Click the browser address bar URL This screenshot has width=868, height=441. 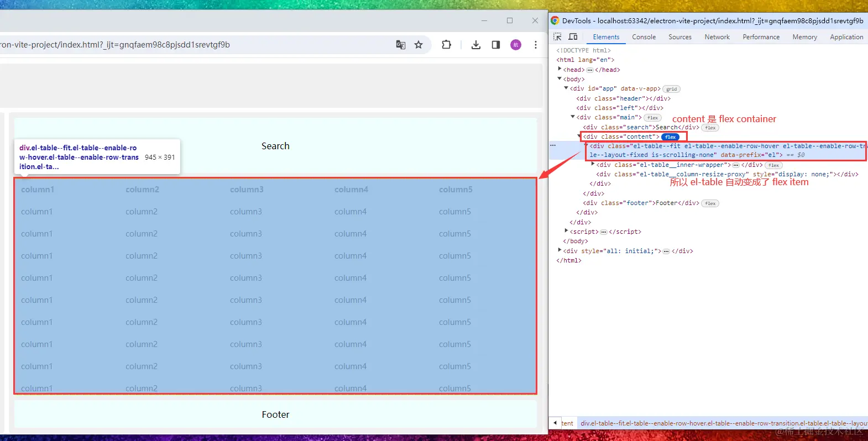coord(115,45)
